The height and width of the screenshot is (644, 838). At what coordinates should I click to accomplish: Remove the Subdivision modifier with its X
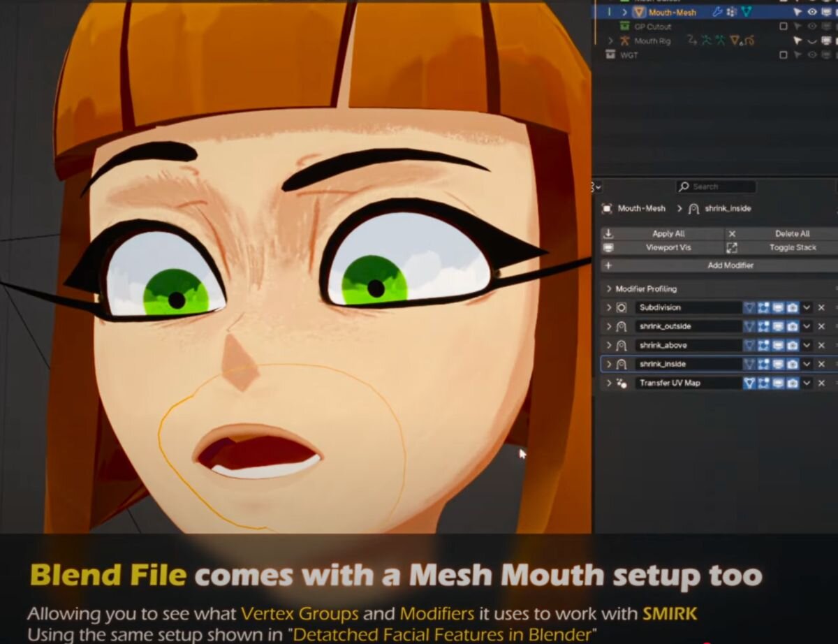point(821,307)
